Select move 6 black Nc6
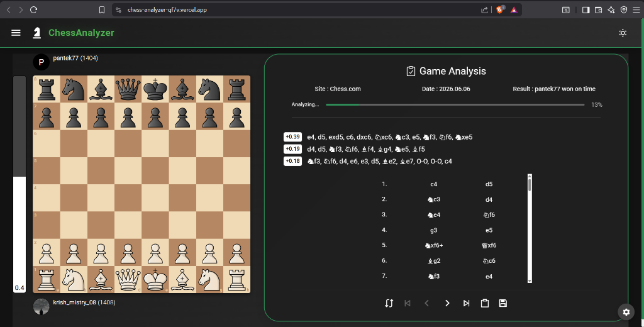The height and width of the screenshot is (327, 644). 489,260
